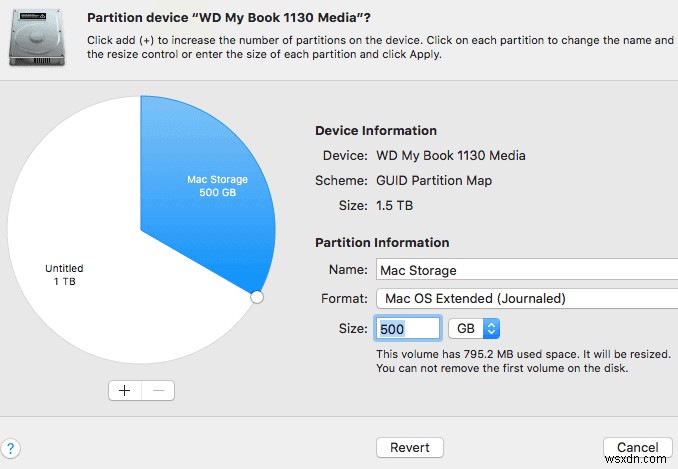Click the add partition plus button
678x469 pixels.
pos(125,391)
